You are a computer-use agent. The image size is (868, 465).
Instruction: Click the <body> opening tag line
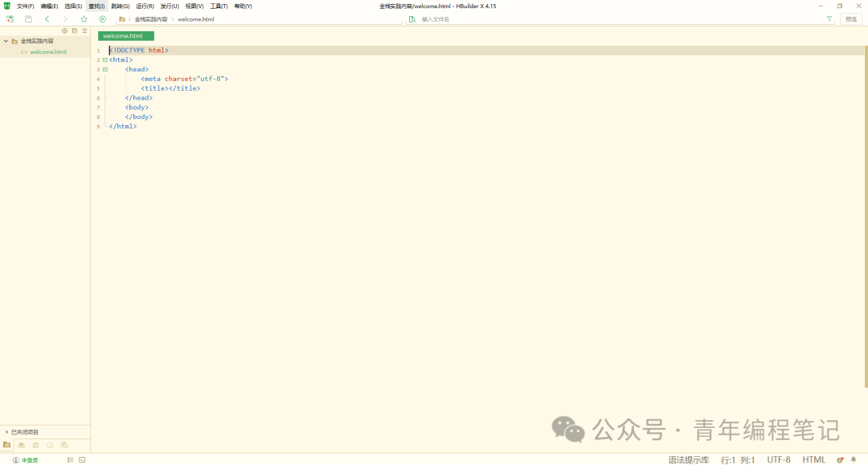137,108
